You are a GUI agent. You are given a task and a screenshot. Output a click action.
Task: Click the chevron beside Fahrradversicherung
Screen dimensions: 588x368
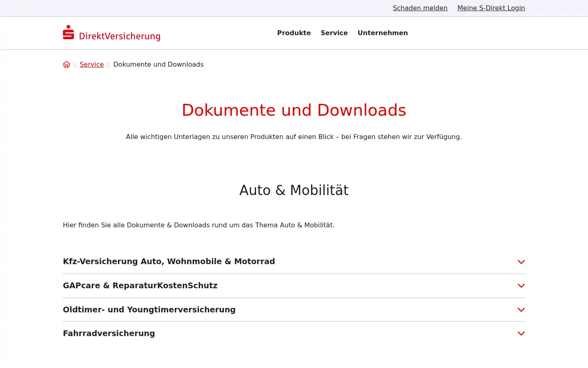point(521,334)
